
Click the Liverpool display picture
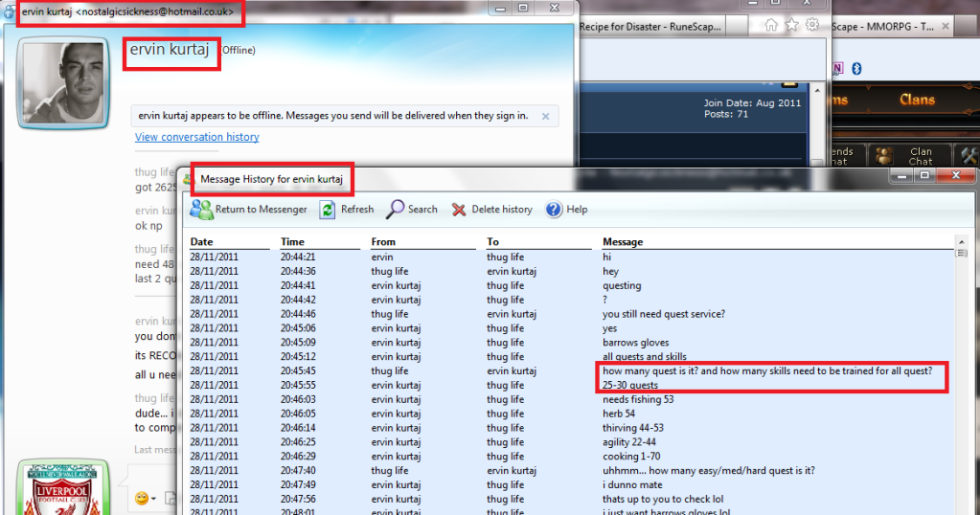(63, 488)
